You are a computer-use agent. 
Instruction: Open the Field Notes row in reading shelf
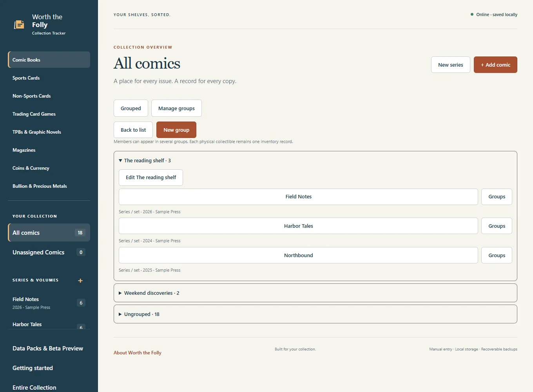(x=298, y=196)
